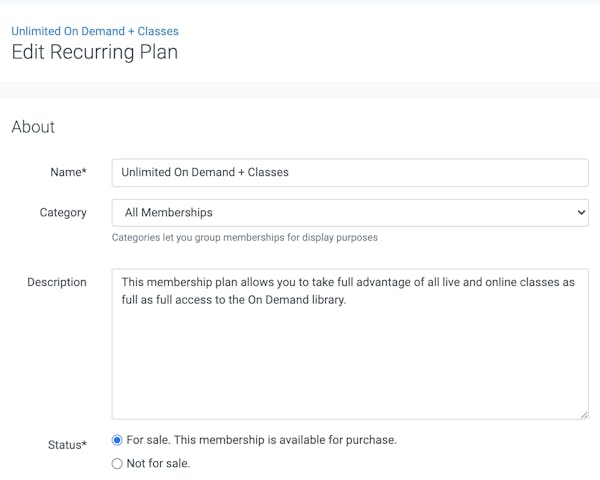Open the Category dropdown

coord(350,212)
